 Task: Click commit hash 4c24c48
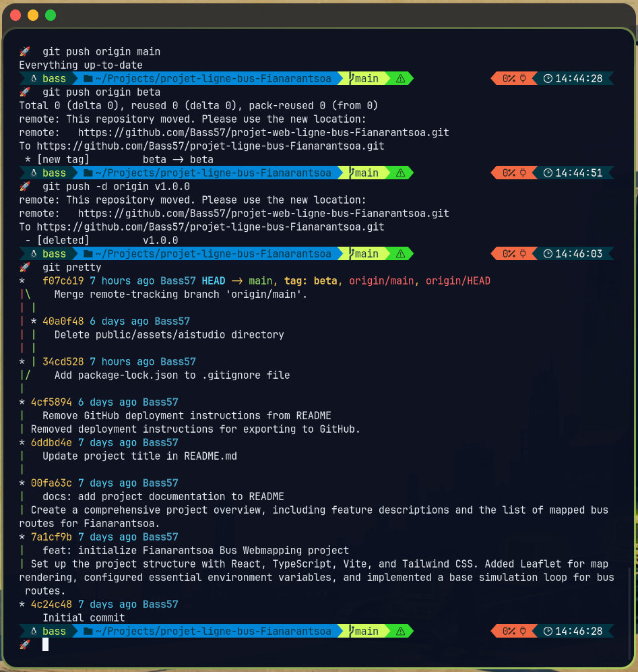pos(51,605)
